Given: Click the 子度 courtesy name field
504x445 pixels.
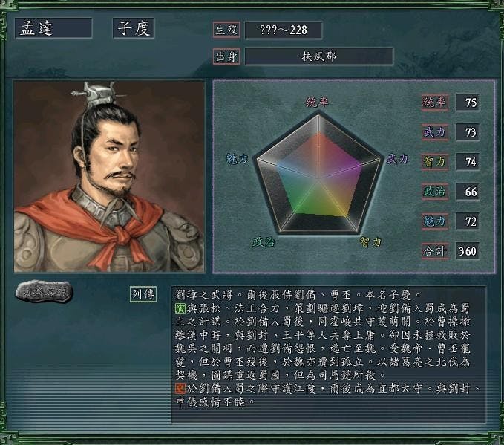Looking at the screenshot, I should click(134, 28).
